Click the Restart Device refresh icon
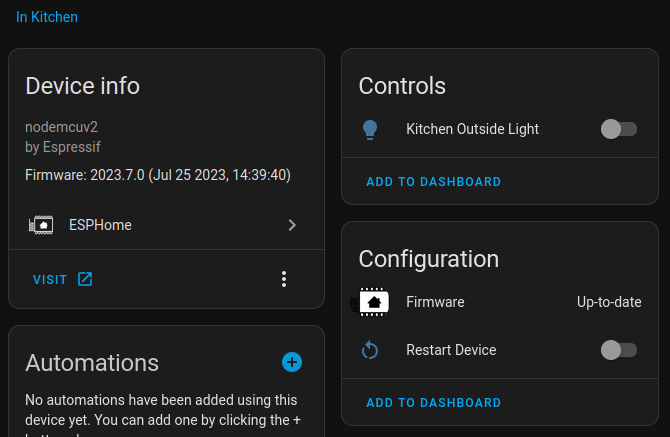This screenshot has height=437, width=670. coord(370,350)
